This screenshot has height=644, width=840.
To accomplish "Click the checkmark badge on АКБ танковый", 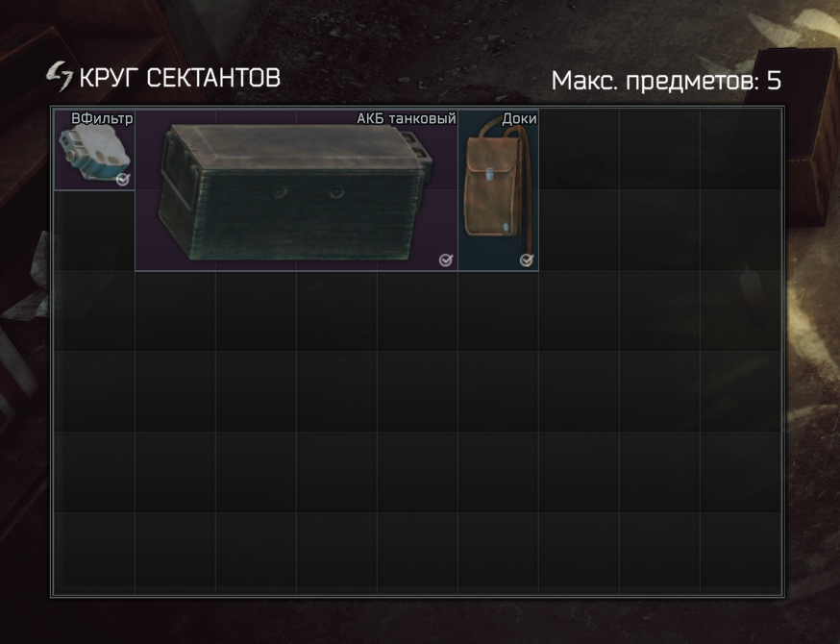I will pyautogui.click(x=446, y=260).
